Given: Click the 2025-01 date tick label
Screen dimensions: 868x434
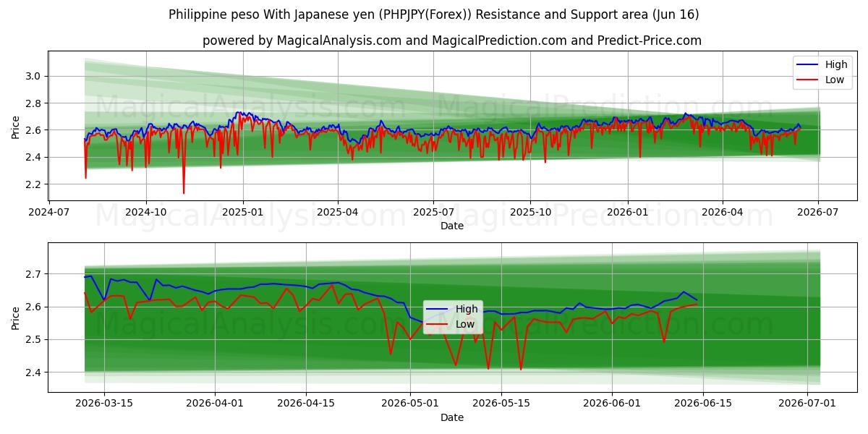Looking at the screenshot, I should tap(243, 212).
